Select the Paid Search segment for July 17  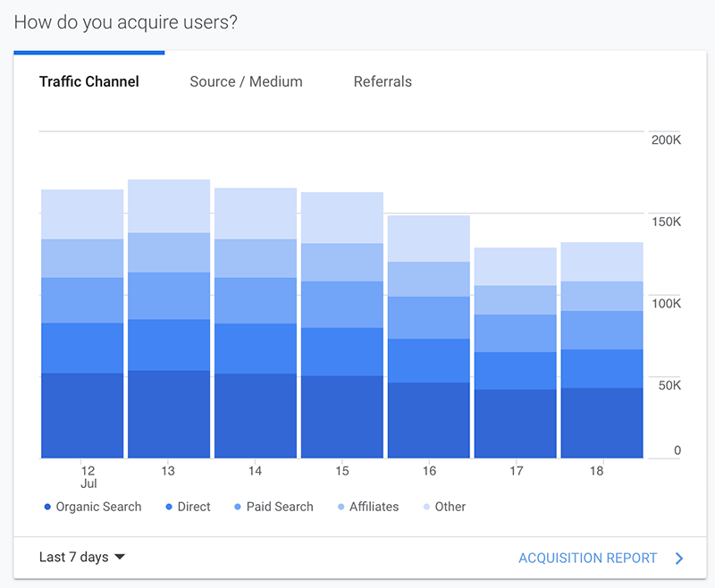point(516,332)
